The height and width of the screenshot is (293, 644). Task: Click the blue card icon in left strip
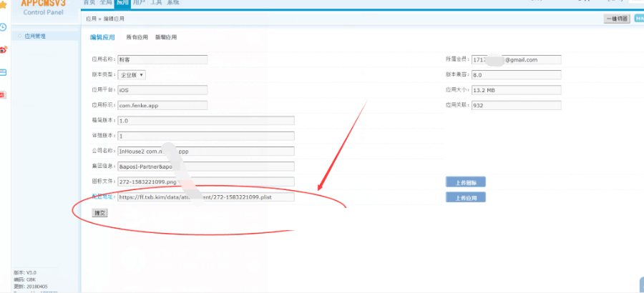tap(3, 72)
